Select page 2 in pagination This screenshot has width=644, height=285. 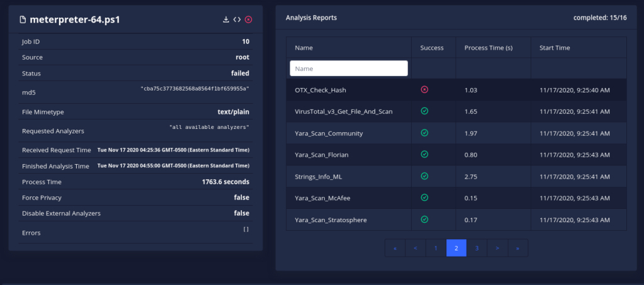click(456, 248)
